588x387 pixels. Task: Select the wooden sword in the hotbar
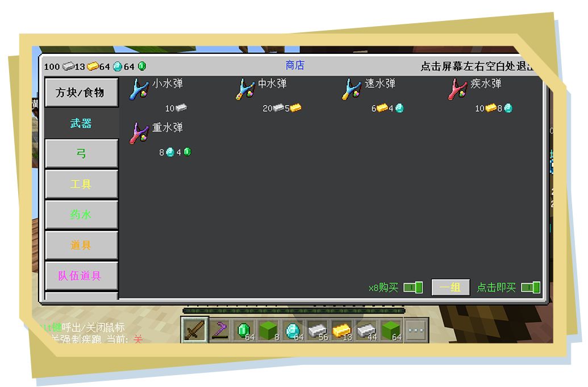point(194,330)
